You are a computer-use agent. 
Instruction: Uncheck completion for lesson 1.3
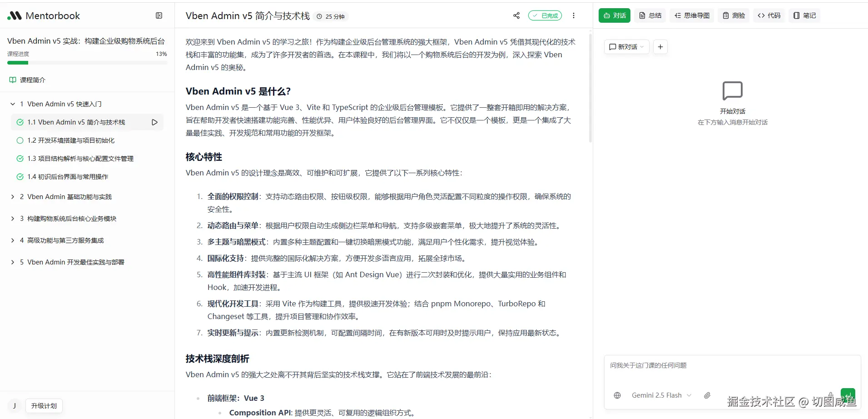tap(20, 158)
